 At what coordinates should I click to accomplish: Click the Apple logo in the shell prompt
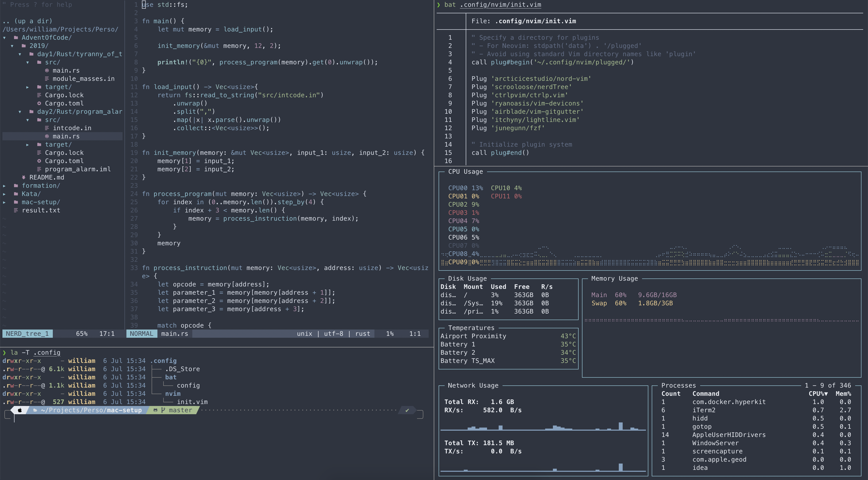point(20,410)
